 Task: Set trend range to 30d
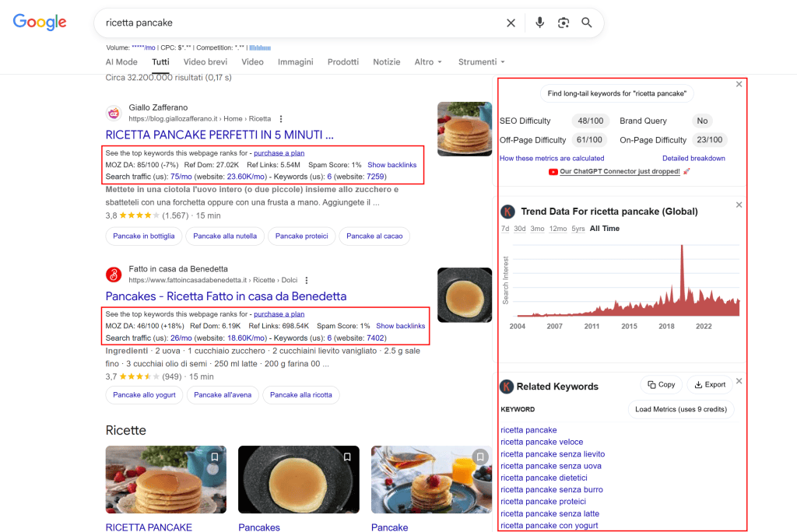(x=519, y=229)
